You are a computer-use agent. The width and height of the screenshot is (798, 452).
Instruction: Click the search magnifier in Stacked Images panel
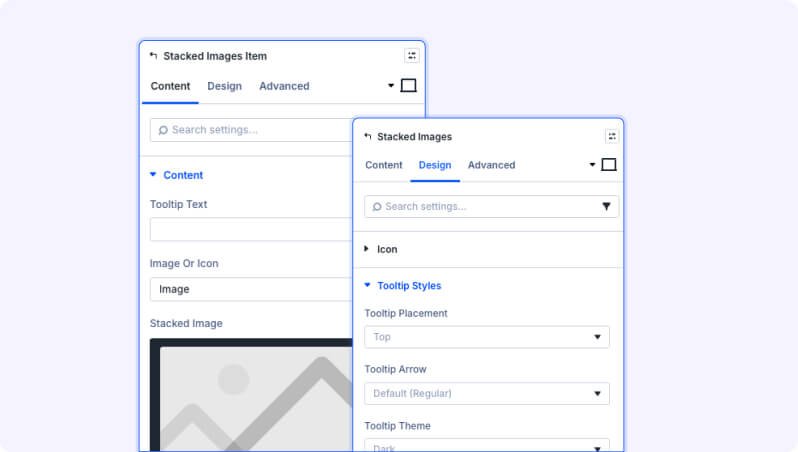377,207
